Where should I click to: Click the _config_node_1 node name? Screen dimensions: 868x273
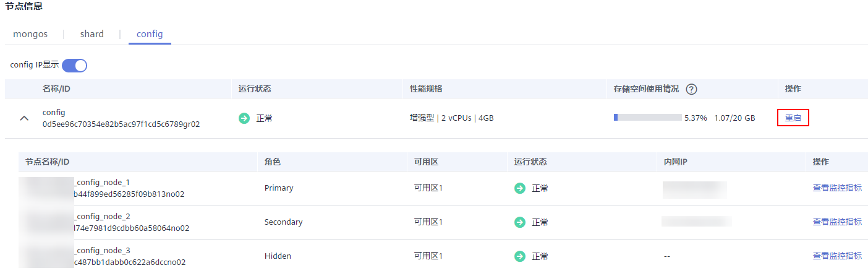click(102, 182)
